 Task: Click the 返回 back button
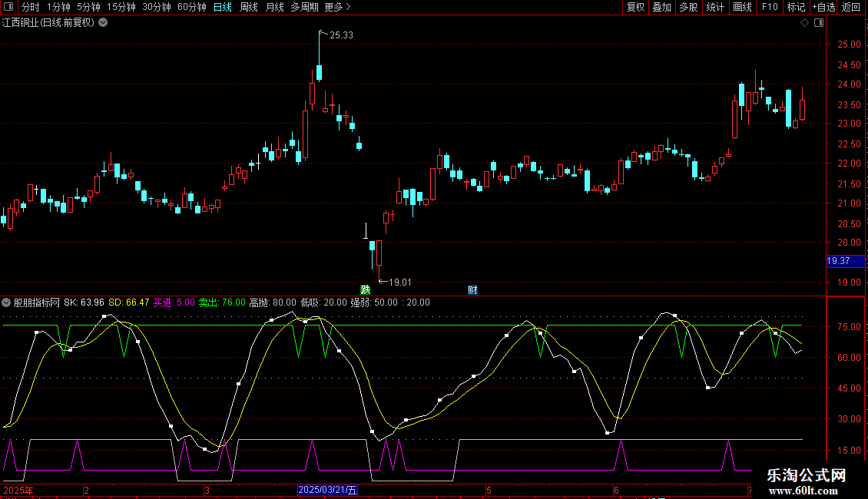851,8
